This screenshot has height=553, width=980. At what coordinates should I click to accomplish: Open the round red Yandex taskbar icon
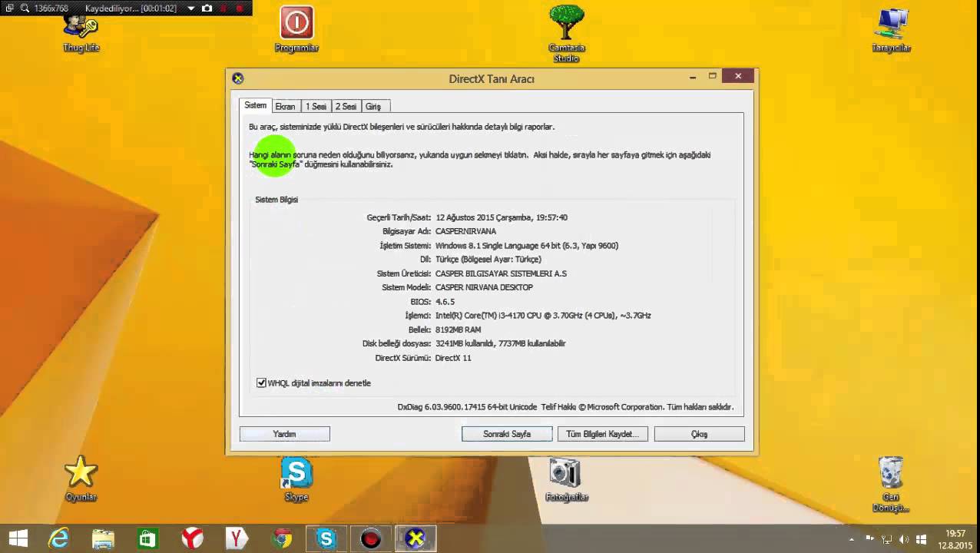click(x=192, y=538)
